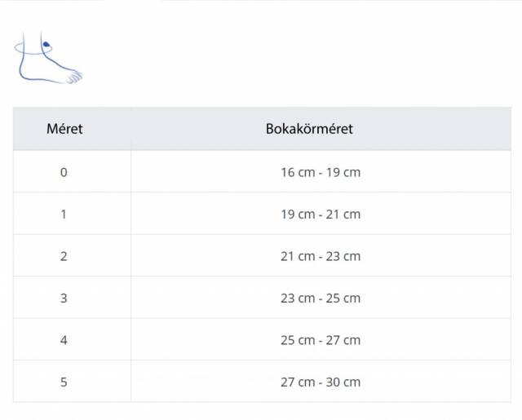Click the 23 cm - 25 cm range
The image size is (522, 420).
click(320, 298)
